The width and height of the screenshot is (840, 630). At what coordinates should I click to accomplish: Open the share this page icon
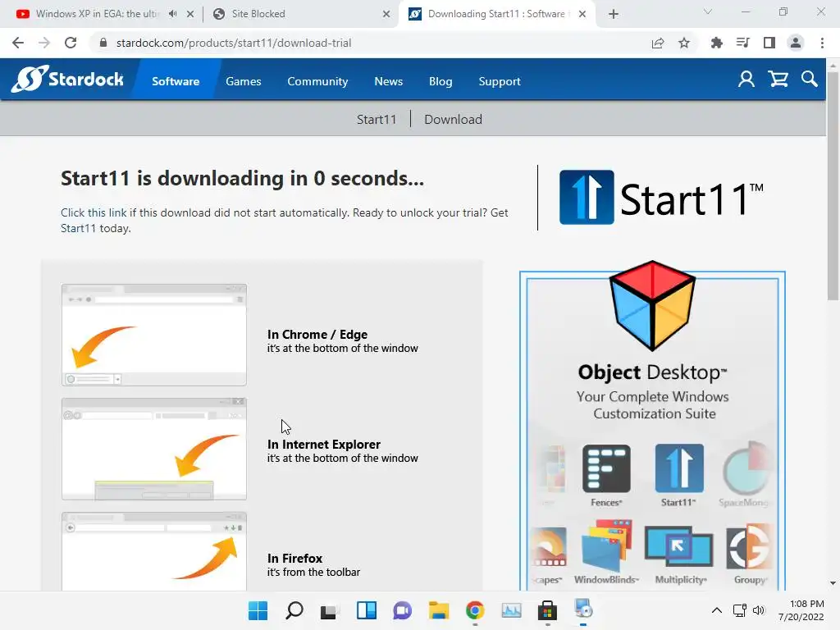coord(658,43)
